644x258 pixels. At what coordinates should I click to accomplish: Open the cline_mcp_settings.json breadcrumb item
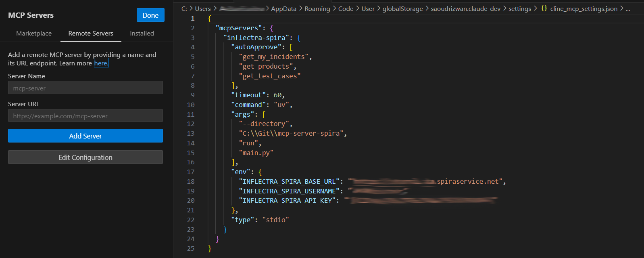coord(584,9)
